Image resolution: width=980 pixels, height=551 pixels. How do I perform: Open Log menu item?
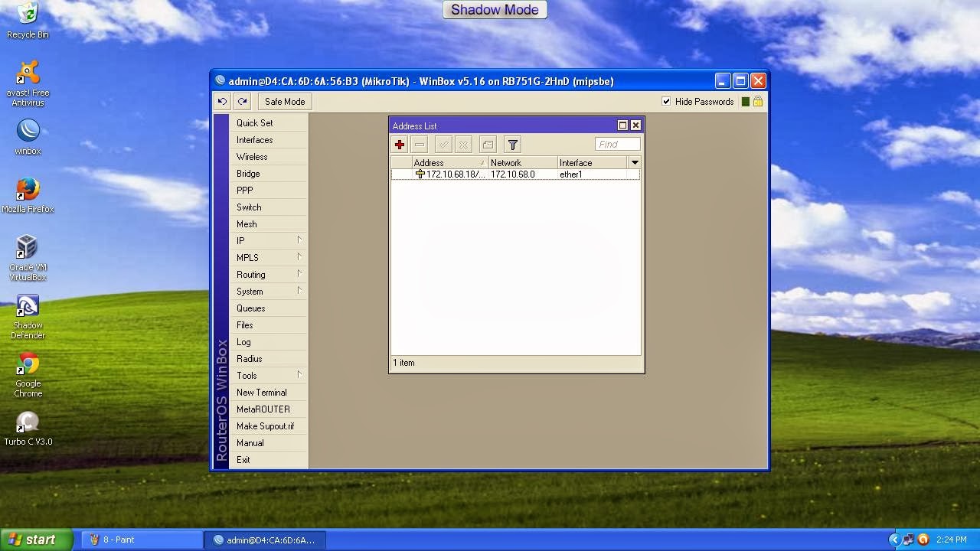[x=268, y=342]
